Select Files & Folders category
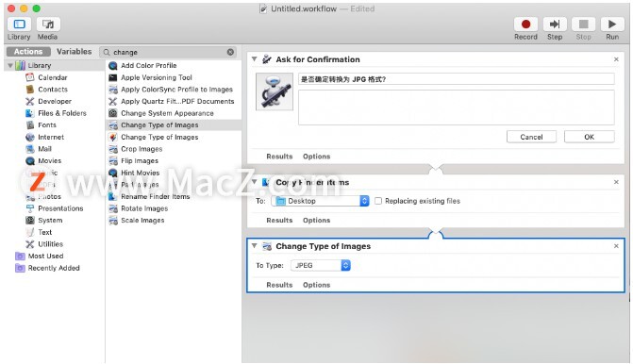This screenshot has height=364, width=633. click(61, 113)
